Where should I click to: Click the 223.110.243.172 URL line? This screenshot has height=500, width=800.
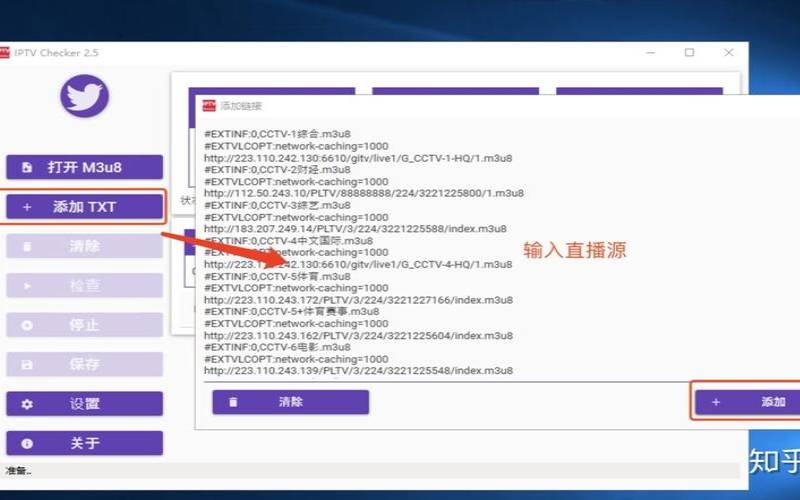[358, 300]
